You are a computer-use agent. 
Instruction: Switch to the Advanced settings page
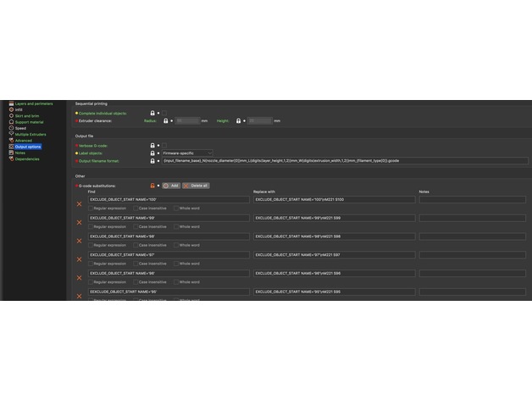tap(24, 140)
